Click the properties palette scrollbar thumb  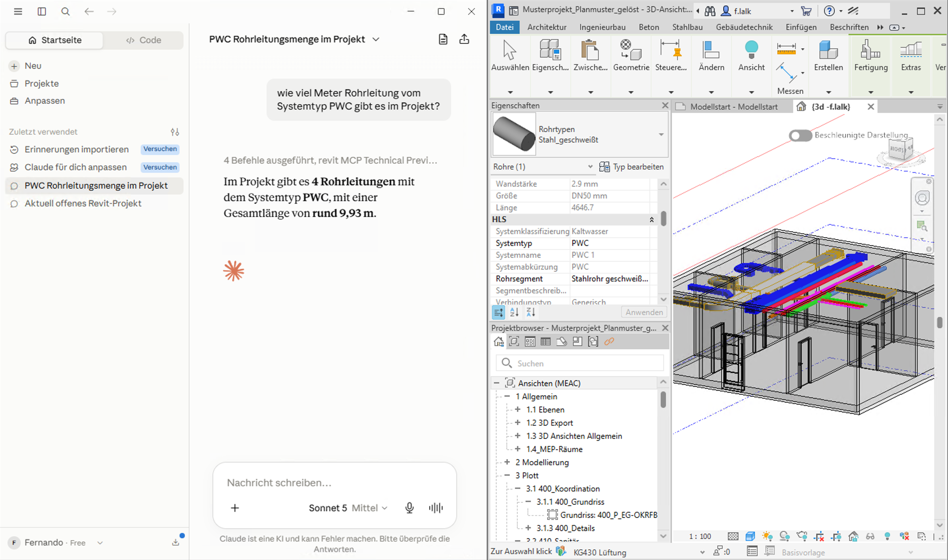663,218
